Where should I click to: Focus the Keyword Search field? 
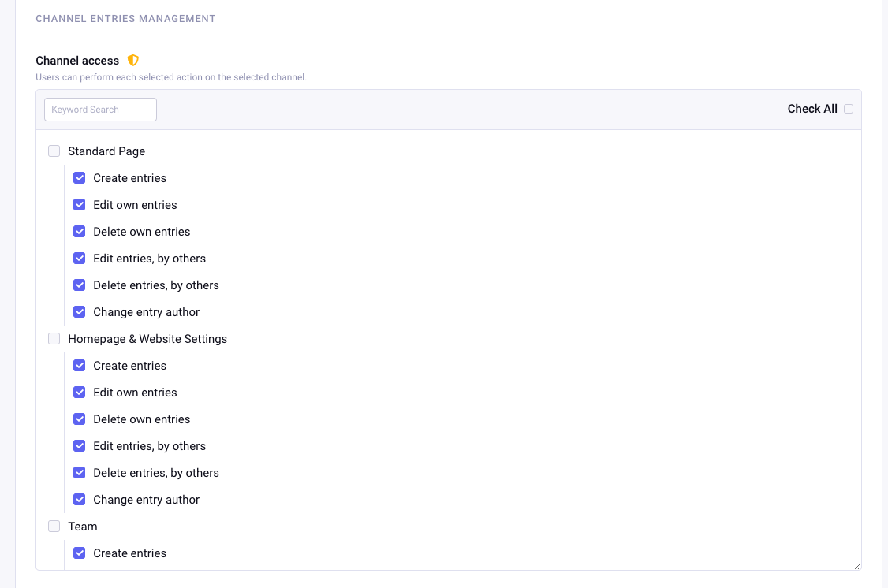[x=100, y=110]
